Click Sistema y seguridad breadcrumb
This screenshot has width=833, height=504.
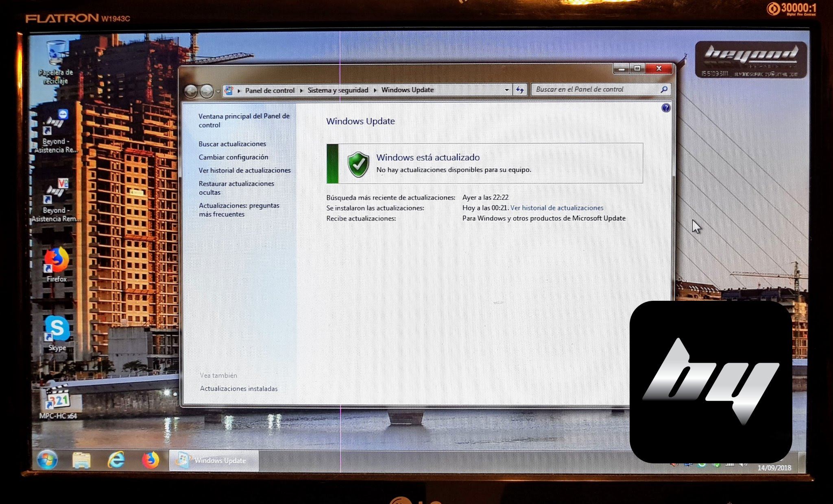click(338, 90)
